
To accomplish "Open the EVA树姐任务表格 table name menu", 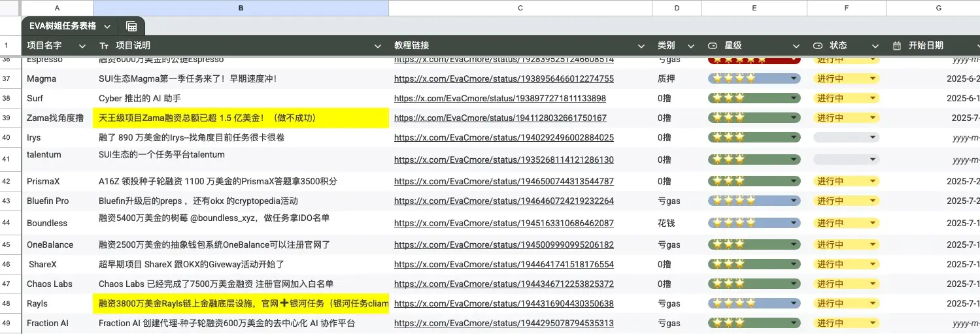I will (x=107, y=26).
